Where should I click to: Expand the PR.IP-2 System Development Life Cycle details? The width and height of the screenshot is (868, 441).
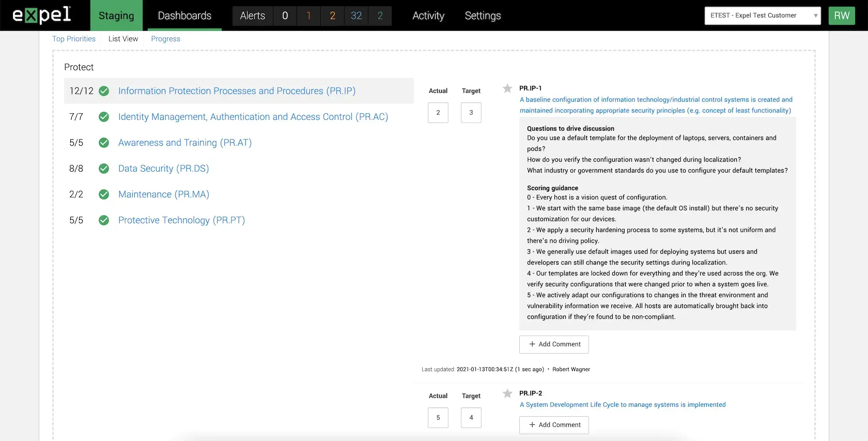622,405
